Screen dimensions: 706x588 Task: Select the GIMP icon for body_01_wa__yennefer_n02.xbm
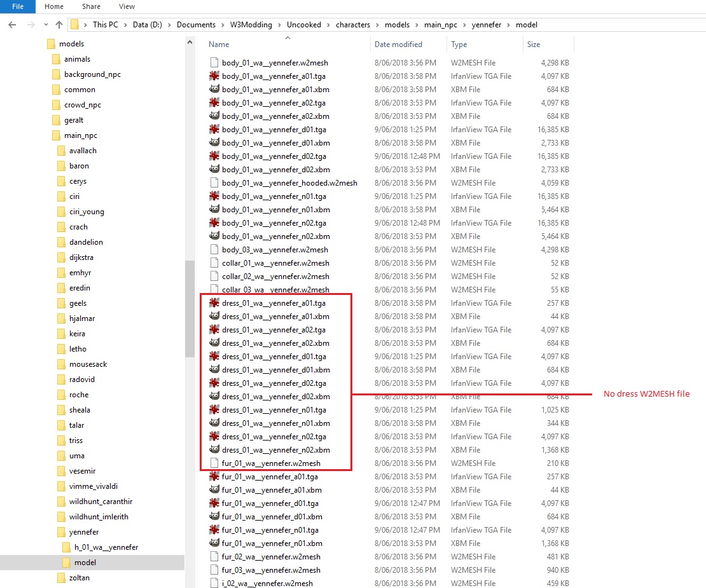[x=214, y=236]
